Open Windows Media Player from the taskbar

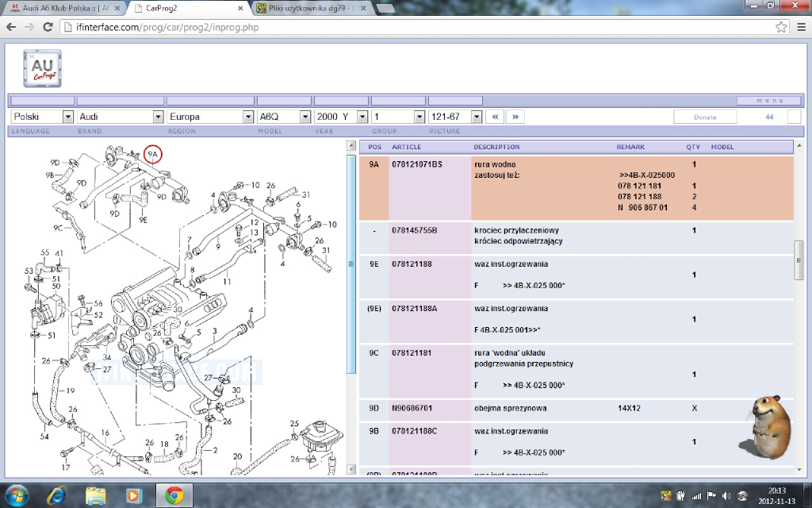point(133,495)
